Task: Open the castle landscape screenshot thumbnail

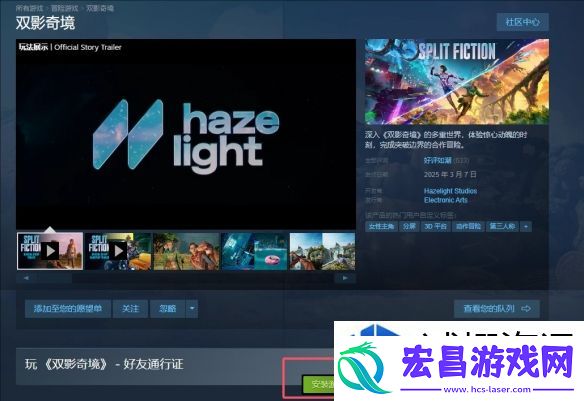Action: pos(323,251)
